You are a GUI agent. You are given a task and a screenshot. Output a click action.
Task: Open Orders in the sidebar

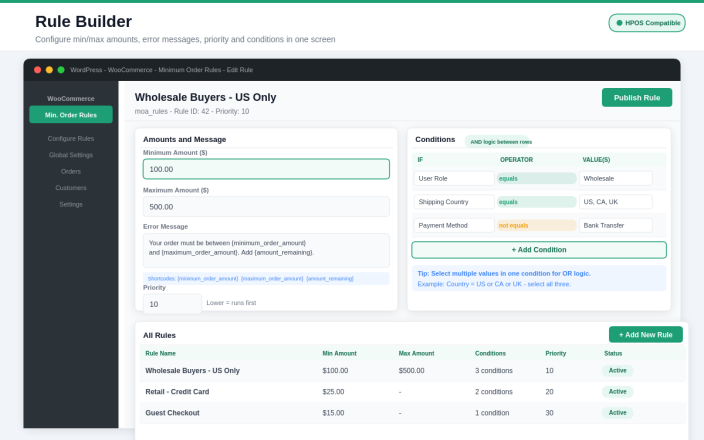[71, 172]
